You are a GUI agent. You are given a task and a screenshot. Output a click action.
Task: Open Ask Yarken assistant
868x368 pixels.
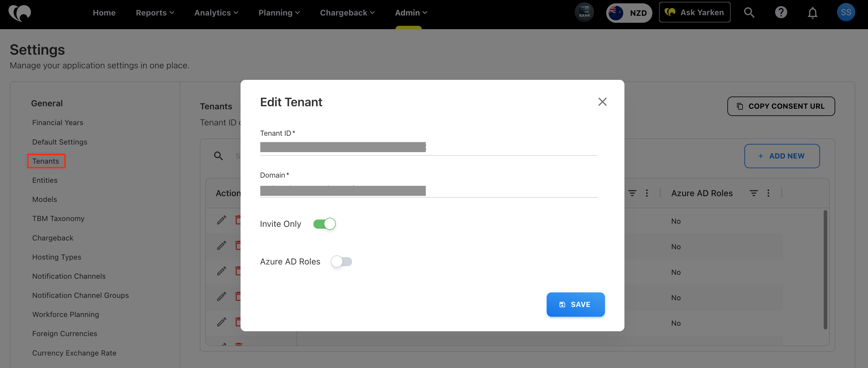695,12
